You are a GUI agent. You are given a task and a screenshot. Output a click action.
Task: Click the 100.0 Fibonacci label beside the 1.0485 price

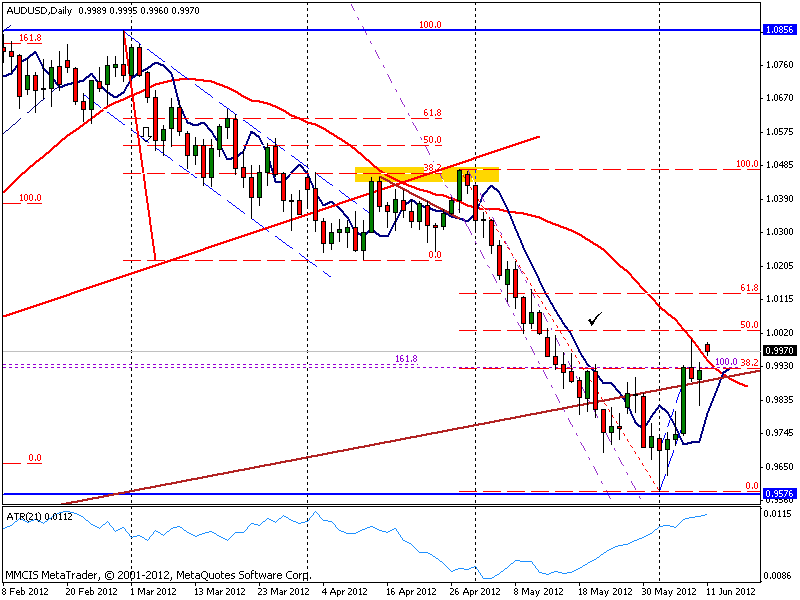[x=747, y=164]
